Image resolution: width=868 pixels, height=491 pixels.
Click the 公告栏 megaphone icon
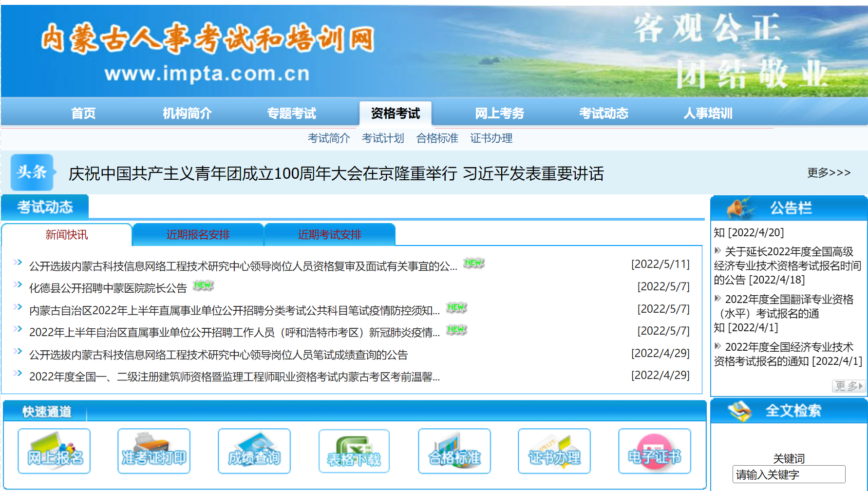pyautogui.click(x=740, y=208)
